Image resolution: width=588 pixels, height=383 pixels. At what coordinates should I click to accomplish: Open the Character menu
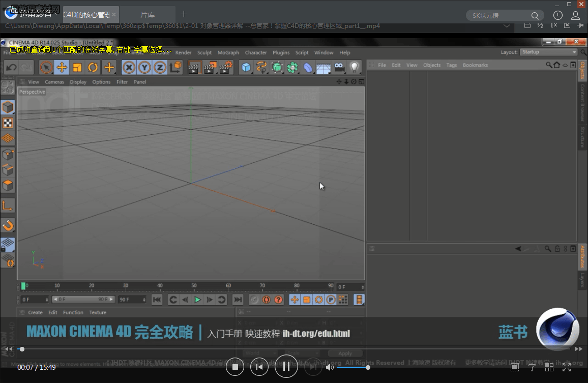pyautogui.click(x=256, y=53)
